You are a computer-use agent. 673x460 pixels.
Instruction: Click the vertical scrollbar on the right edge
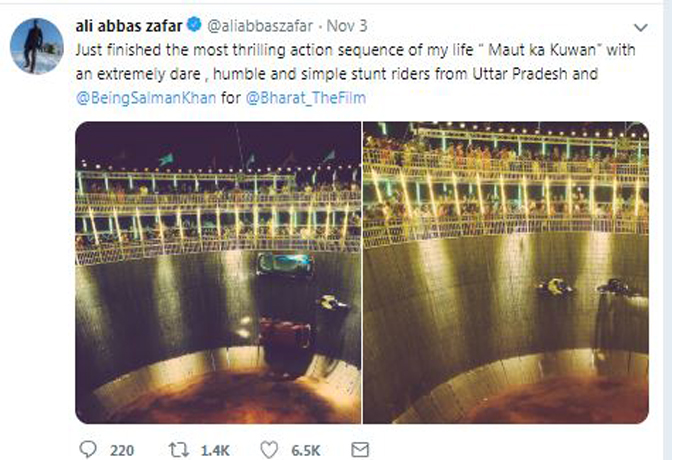tap(667, 230)
